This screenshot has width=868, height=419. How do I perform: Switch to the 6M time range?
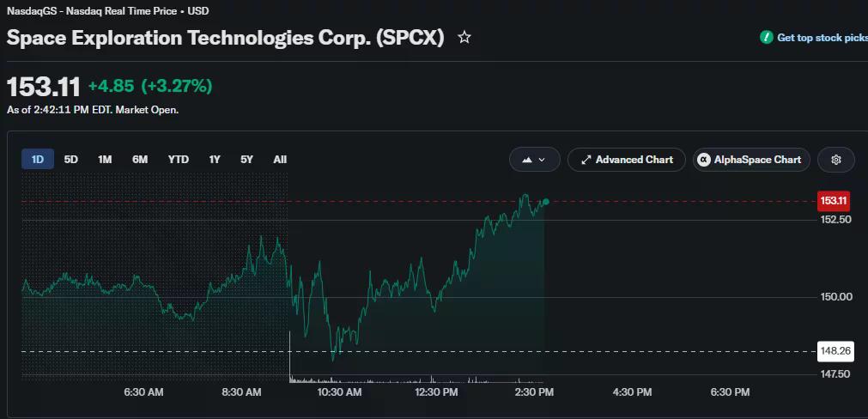(139, 160)
